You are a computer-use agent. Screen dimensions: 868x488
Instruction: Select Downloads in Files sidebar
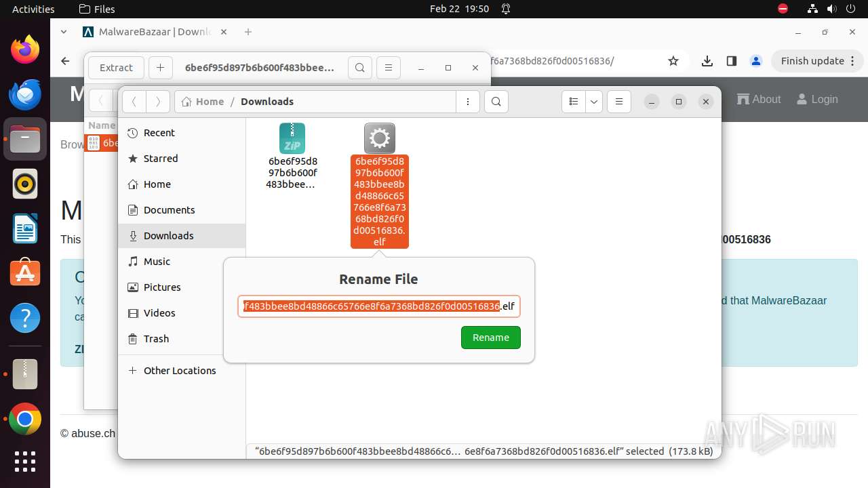(x=181, y=236)
